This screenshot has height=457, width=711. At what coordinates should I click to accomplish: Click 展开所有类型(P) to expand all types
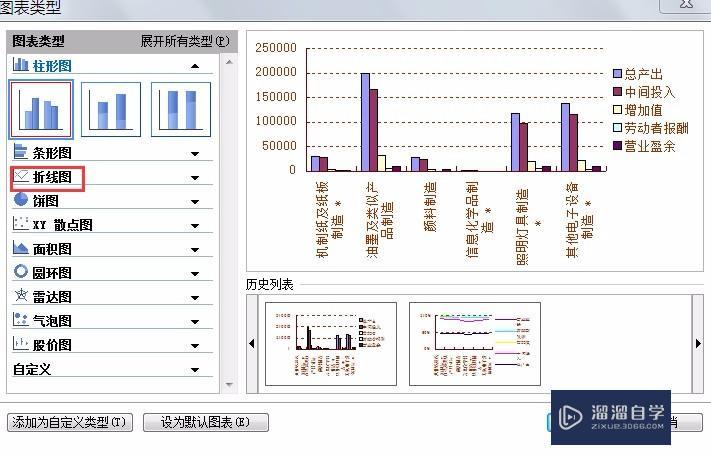[x=185, y=41]
